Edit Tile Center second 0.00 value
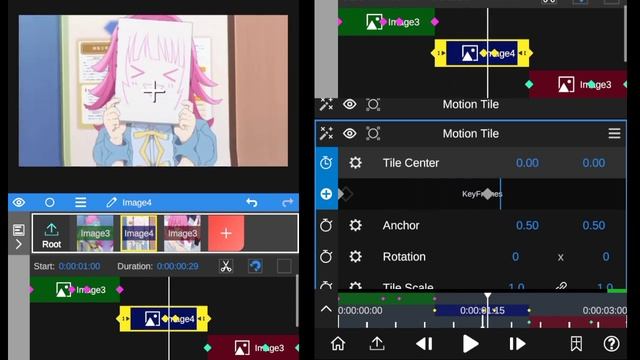Viewport: 640px width, 360px height. [x=593, y=163]
